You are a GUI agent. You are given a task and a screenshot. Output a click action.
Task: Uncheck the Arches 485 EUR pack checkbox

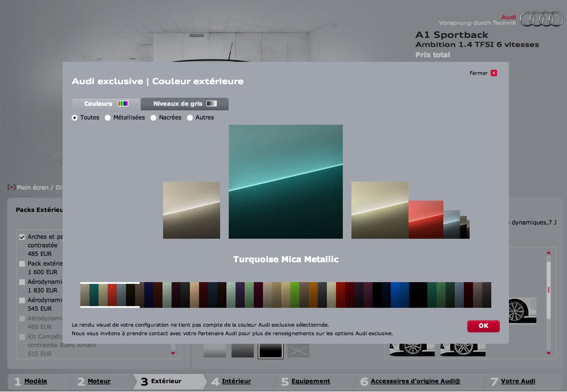22,237
